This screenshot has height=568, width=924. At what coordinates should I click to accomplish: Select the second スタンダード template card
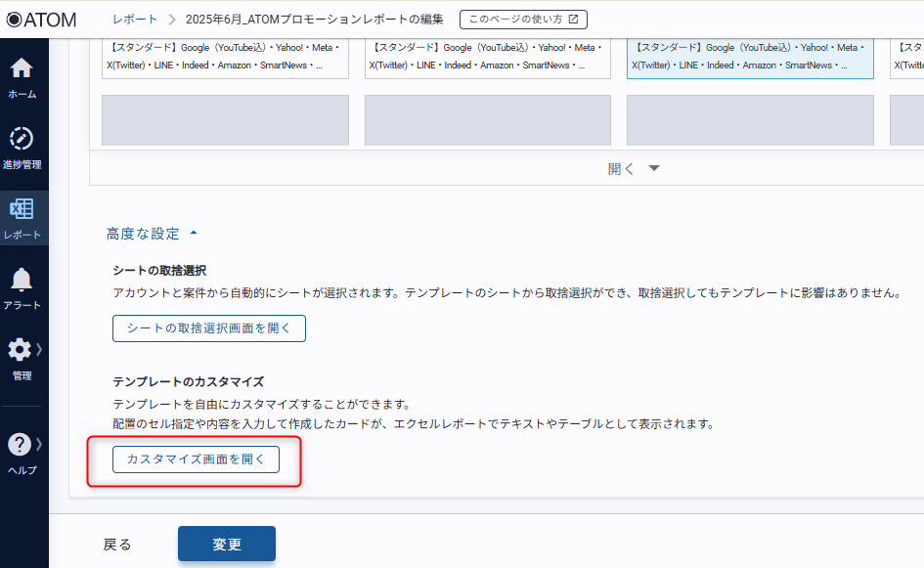pyautogui.click(x=487, y=57)
